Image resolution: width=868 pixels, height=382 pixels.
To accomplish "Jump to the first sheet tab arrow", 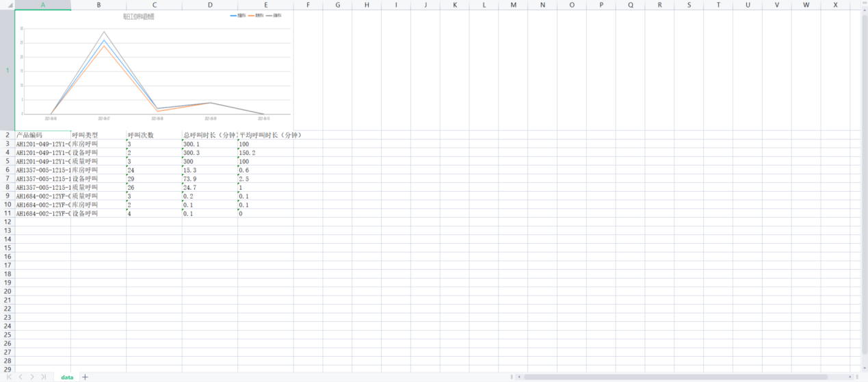I will (9, 377).
